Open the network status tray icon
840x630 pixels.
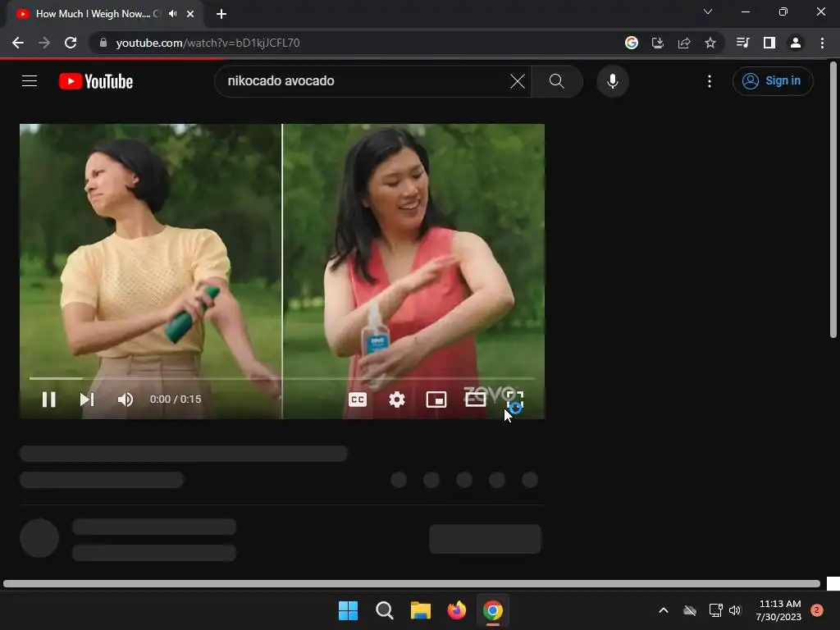(x=715, y=610)
